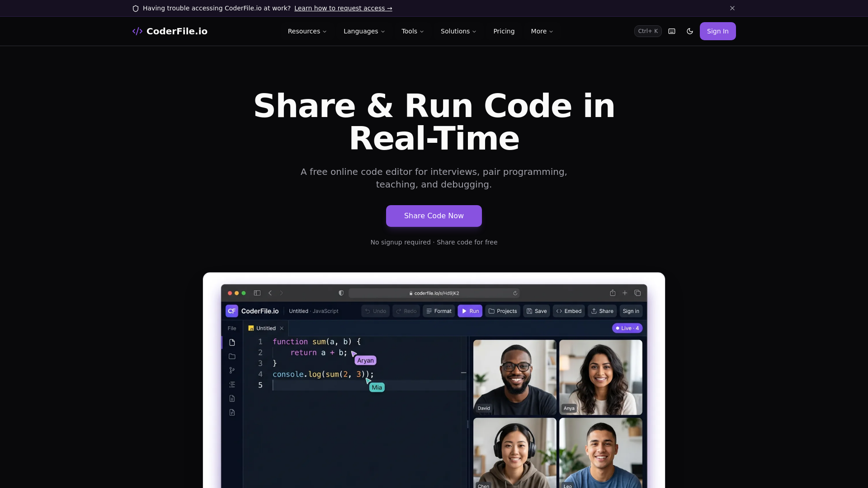
Task: Click the console.log code line
Action: coord(323,374)
